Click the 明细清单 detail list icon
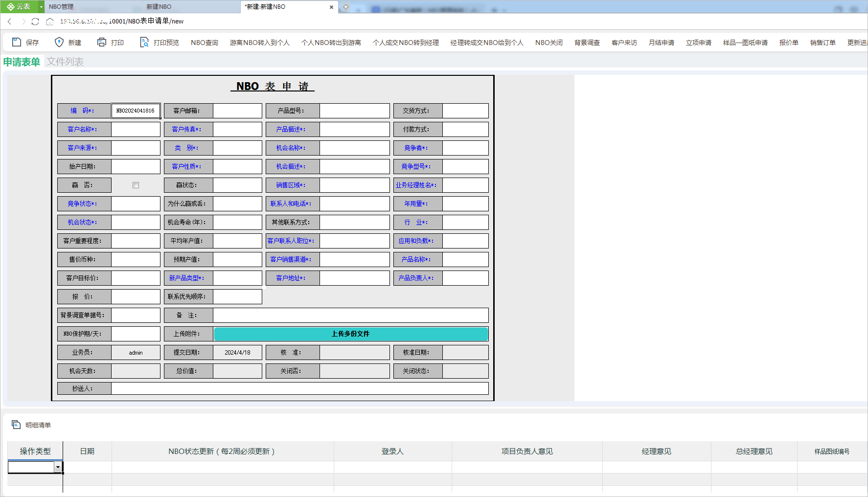This screenshot has width=868, height=497. click(x=16, y=425)
